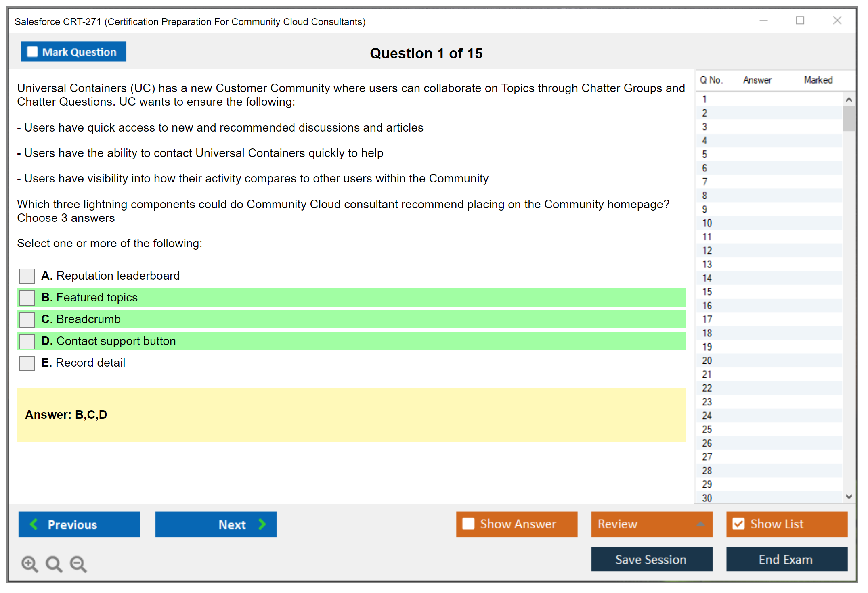The height and width of the screenshot is (593, 868).
Task: Uncheck Show List to hide question list
Action: pyautogui.click(x=738, y=524)
